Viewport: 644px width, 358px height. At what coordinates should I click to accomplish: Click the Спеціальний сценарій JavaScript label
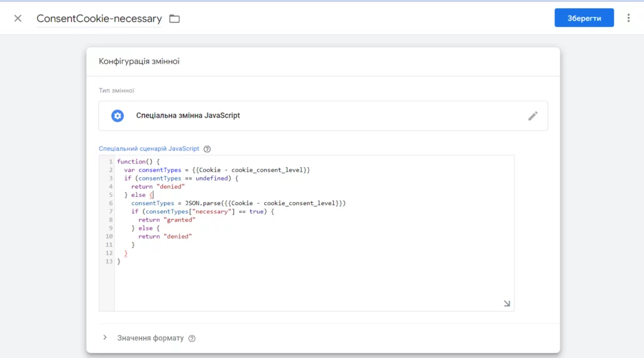148,148
